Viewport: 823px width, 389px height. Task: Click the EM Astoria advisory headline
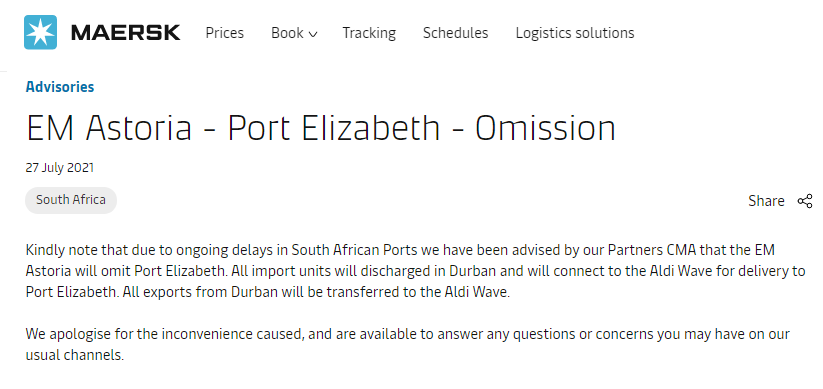[x=321, y=128]
